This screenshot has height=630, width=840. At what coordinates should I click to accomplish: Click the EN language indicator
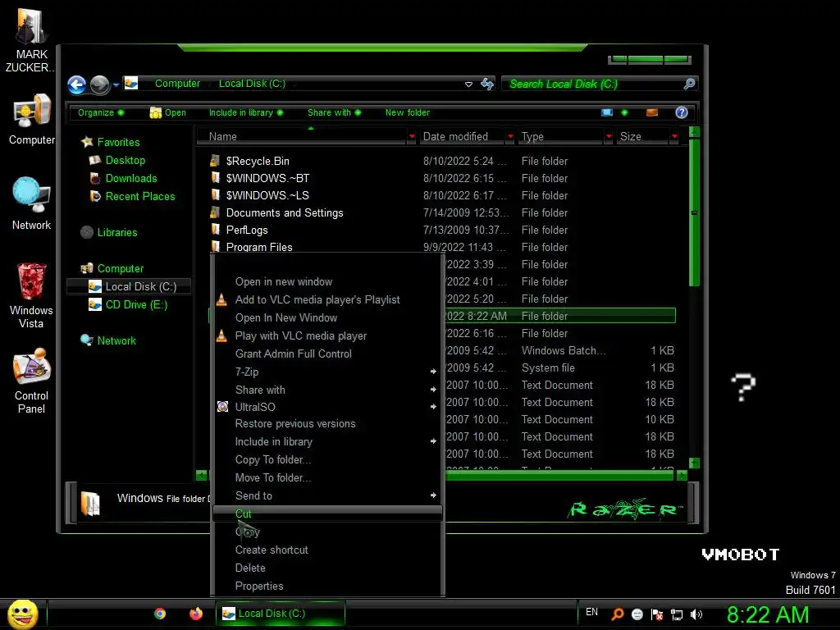(591, 612)
